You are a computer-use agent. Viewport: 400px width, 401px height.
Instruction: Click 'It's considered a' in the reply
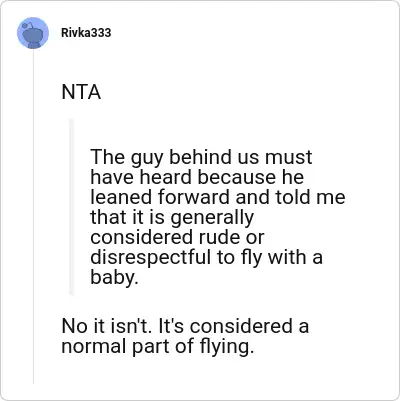tap(233, 326)
